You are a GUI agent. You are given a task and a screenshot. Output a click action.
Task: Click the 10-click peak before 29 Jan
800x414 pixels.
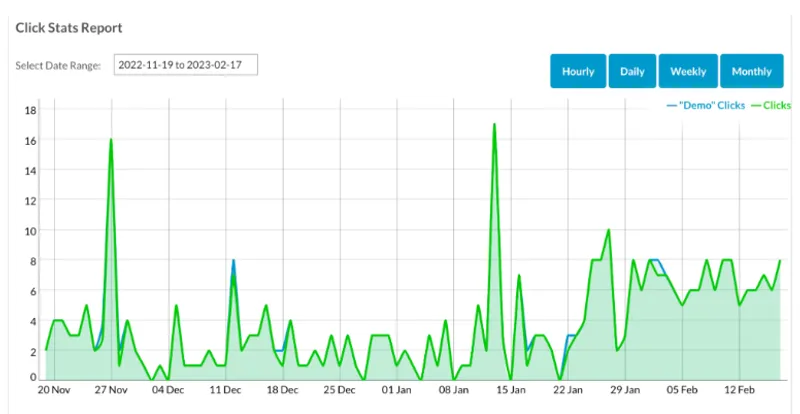(x=608, y=230)
